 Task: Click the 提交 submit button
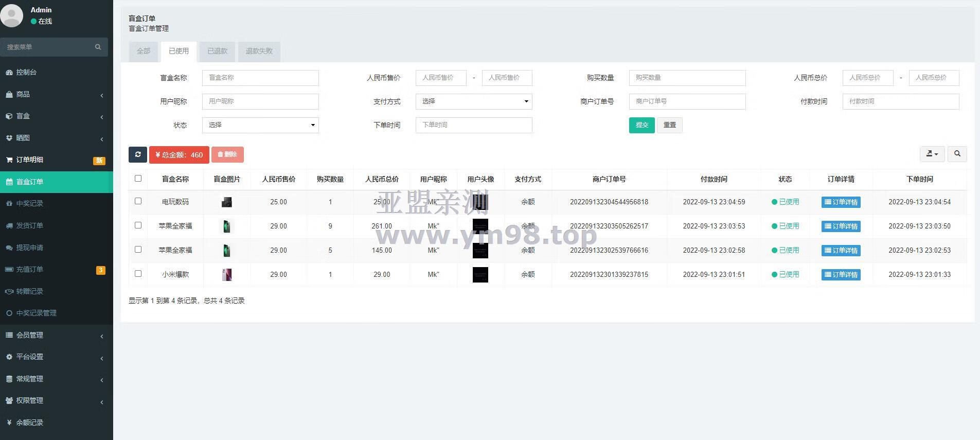pyautogui.click(x=642, y=125)
